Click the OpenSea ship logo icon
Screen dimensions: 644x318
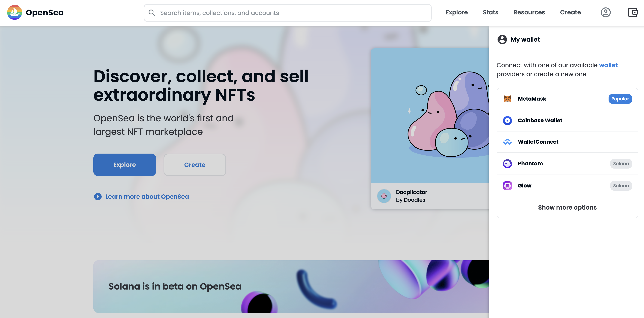(14, 13)
